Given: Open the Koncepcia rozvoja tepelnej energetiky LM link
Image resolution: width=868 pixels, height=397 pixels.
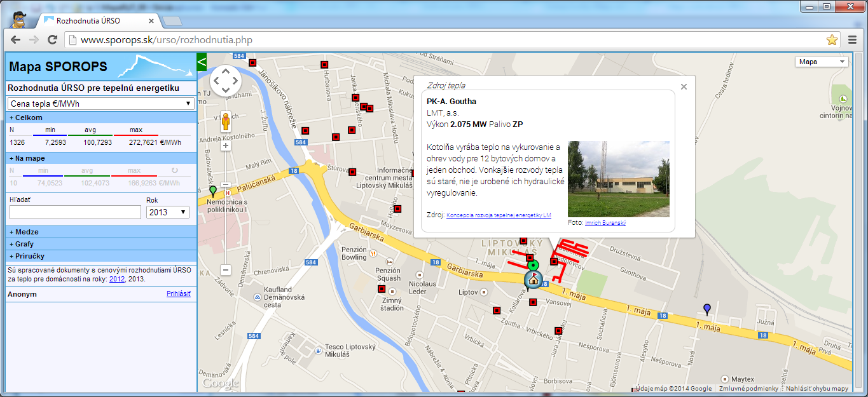Looking at the screenshot, I should point(499,215).
